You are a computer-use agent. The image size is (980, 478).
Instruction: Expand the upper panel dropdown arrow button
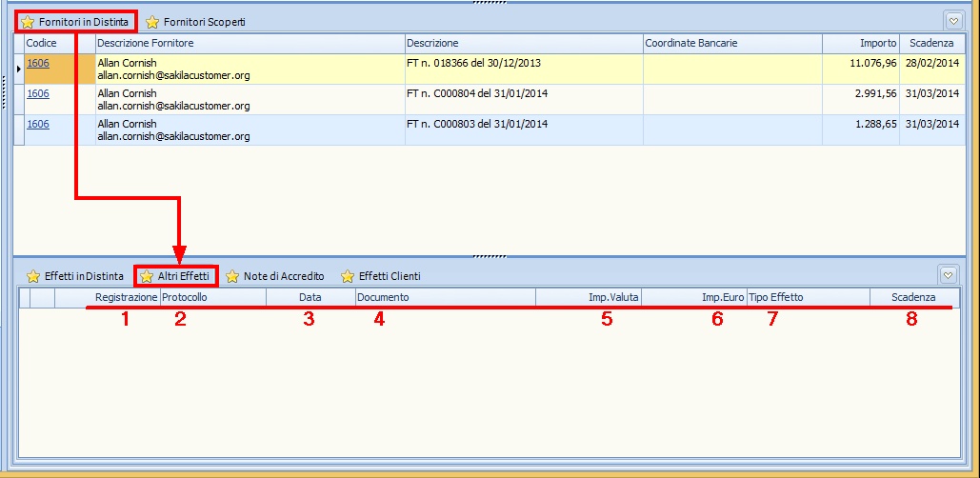pyautogui.click(x=953, y=21)
